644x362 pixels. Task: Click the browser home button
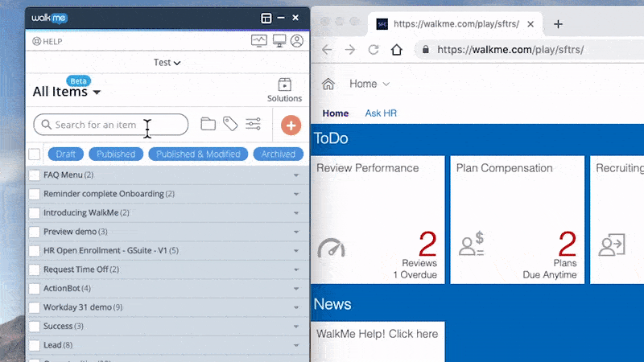click(397, 50)
